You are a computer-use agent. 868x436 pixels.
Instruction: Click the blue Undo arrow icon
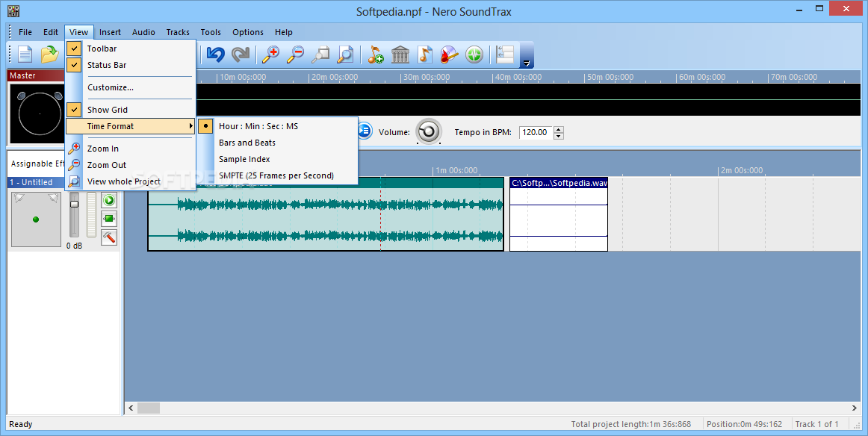[215, 54]
